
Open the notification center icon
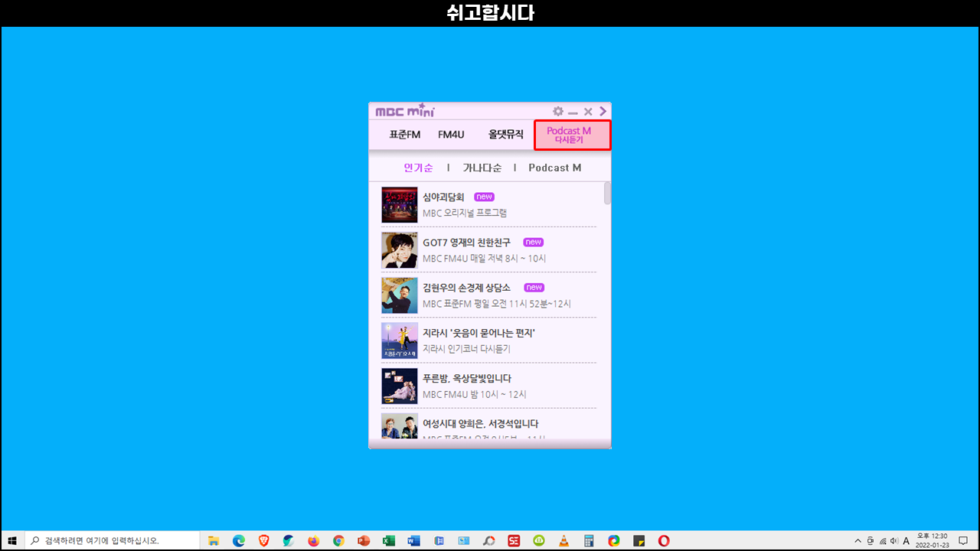pyautogui.click(x=963, y=540)
